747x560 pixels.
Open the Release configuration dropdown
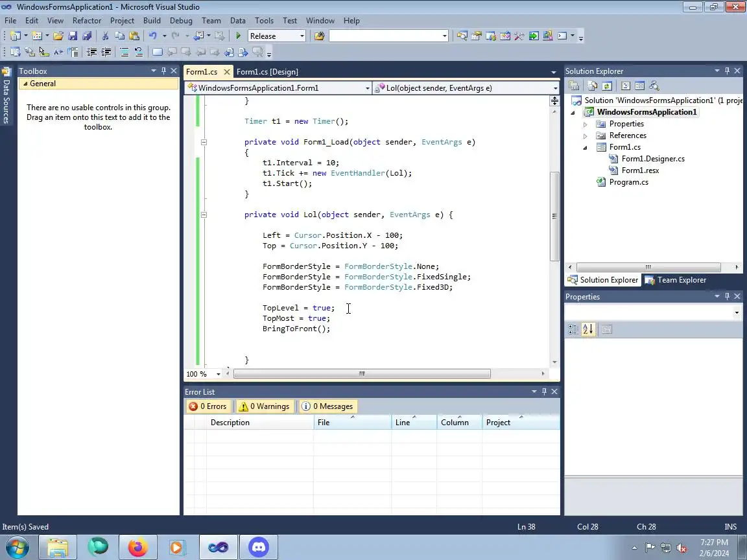tap(302, 36)
